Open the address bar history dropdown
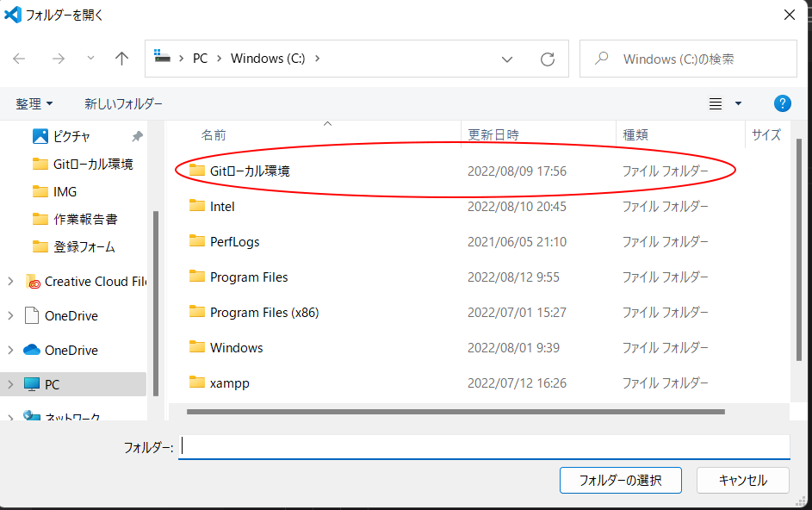 click(508, 59)
